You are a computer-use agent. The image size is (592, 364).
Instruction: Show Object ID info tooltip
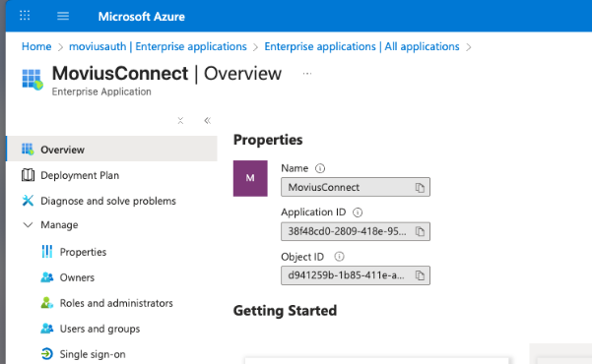[339, 257]
